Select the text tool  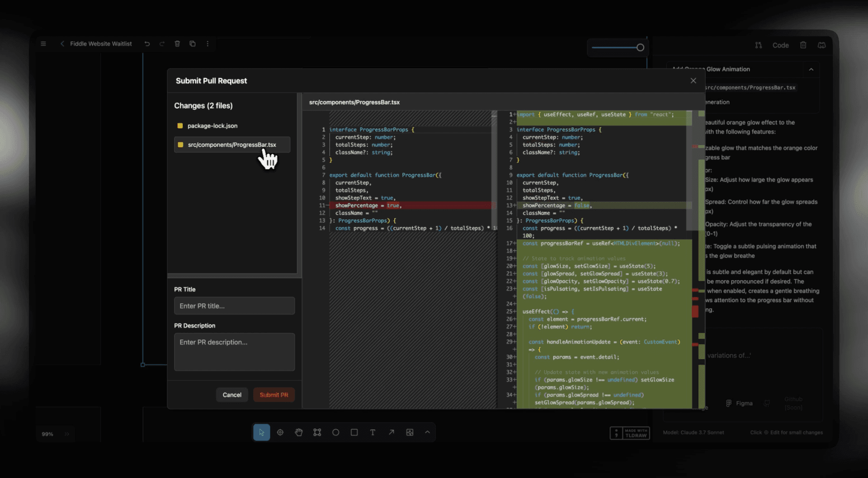[373, 432]
